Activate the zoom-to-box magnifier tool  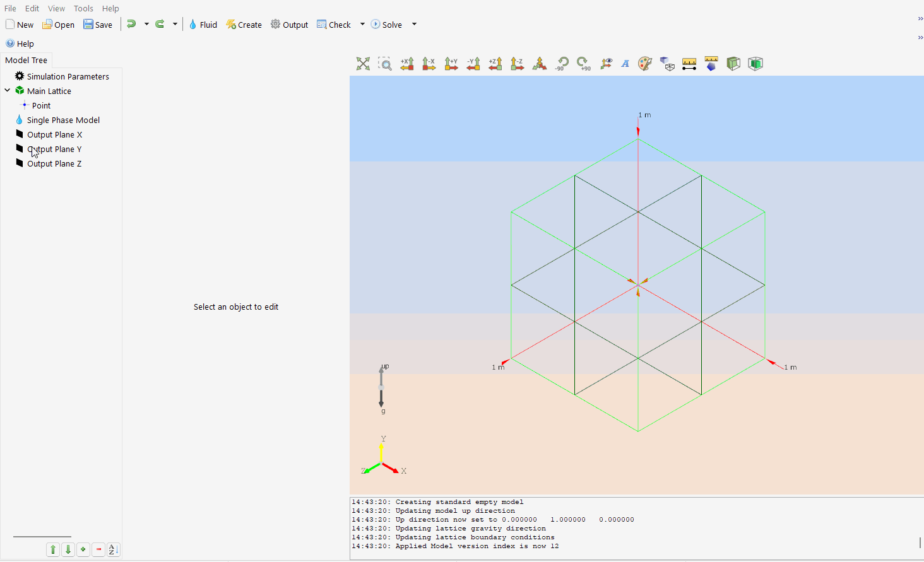(385, 64)
